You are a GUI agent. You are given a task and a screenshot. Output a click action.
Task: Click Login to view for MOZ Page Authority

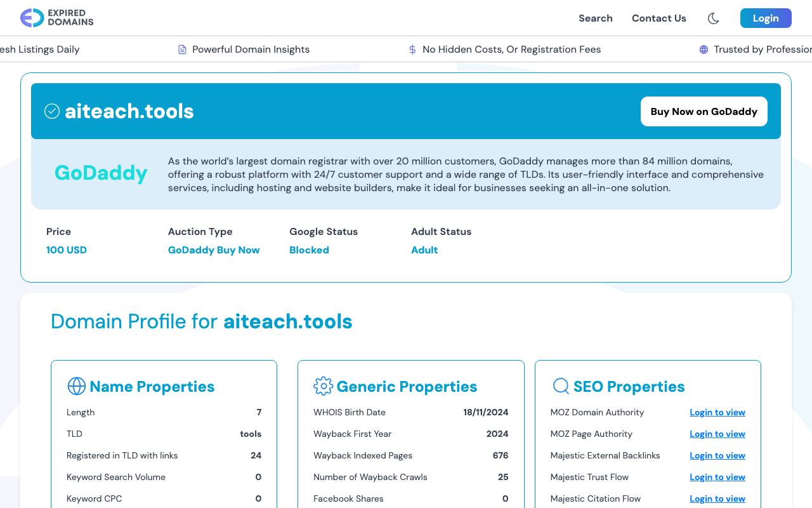[717, 434]
